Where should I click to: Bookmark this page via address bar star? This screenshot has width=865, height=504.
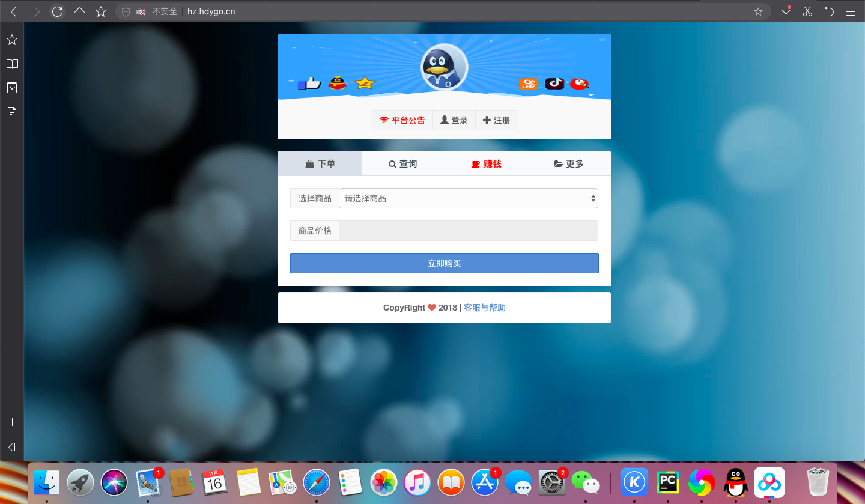point(758,11)
